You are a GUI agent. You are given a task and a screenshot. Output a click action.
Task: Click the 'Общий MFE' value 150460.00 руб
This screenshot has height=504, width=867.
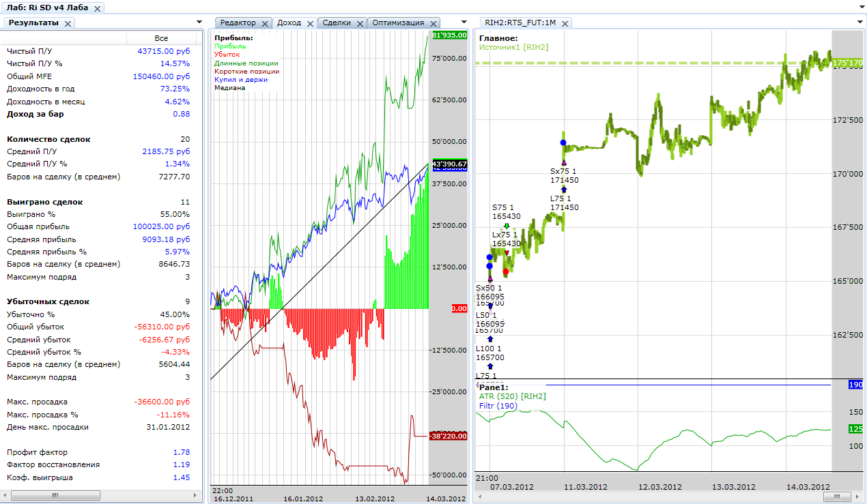click(x=161, y=76)
